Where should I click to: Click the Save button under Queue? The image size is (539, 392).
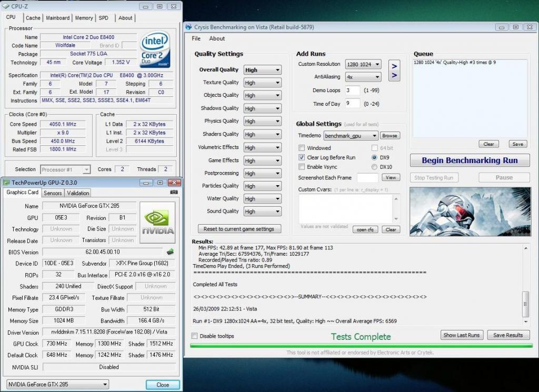point(518,144)
